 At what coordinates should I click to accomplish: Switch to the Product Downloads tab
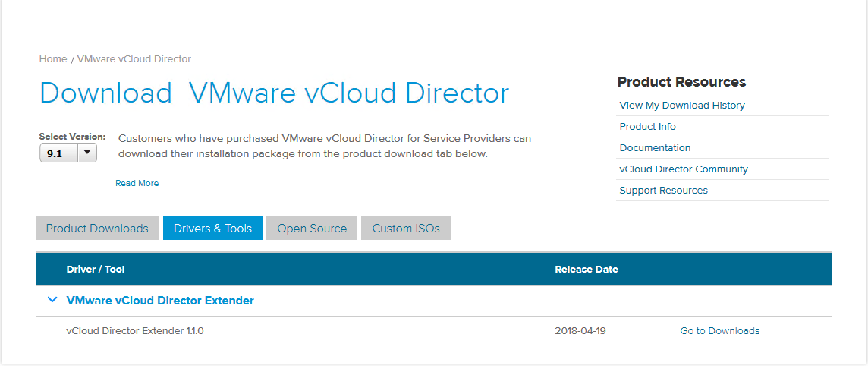point(97,228)
